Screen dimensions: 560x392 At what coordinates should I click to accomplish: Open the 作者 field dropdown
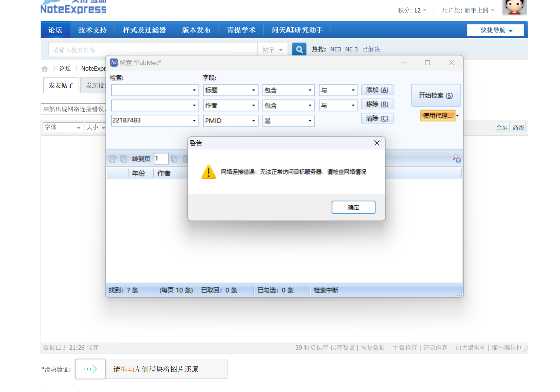click(254, 106)
